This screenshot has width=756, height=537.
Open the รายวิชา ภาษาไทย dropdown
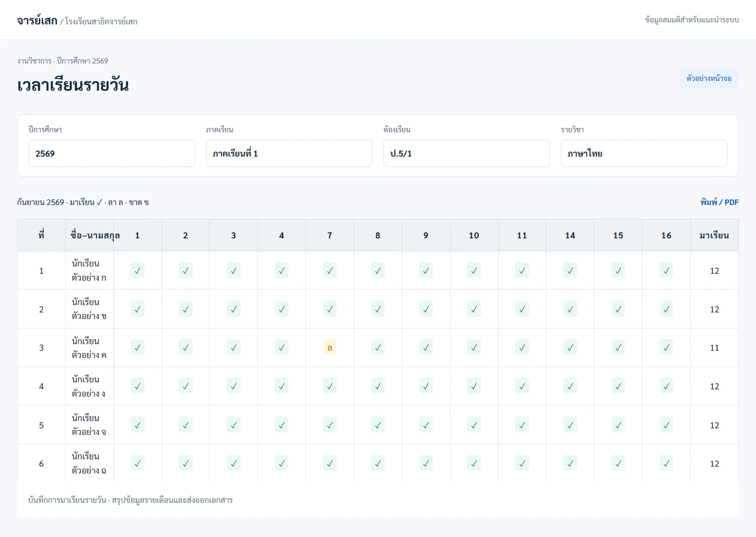(x=644, y=153)
